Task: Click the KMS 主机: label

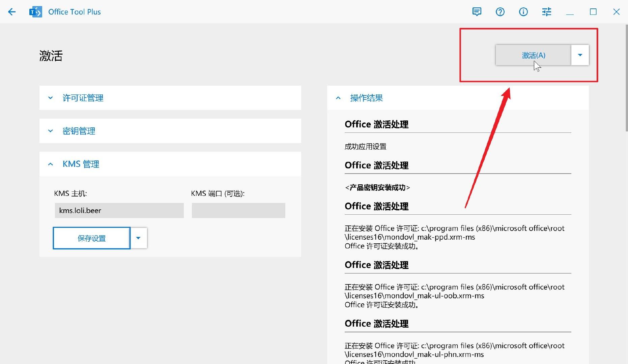Action: pos(70,193)
